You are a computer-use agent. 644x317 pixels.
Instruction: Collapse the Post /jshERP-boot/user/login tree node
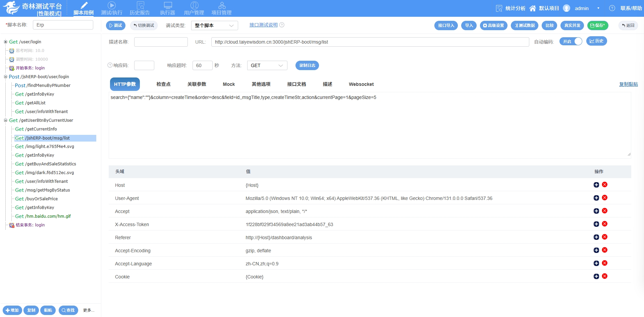tap(5, 77)
